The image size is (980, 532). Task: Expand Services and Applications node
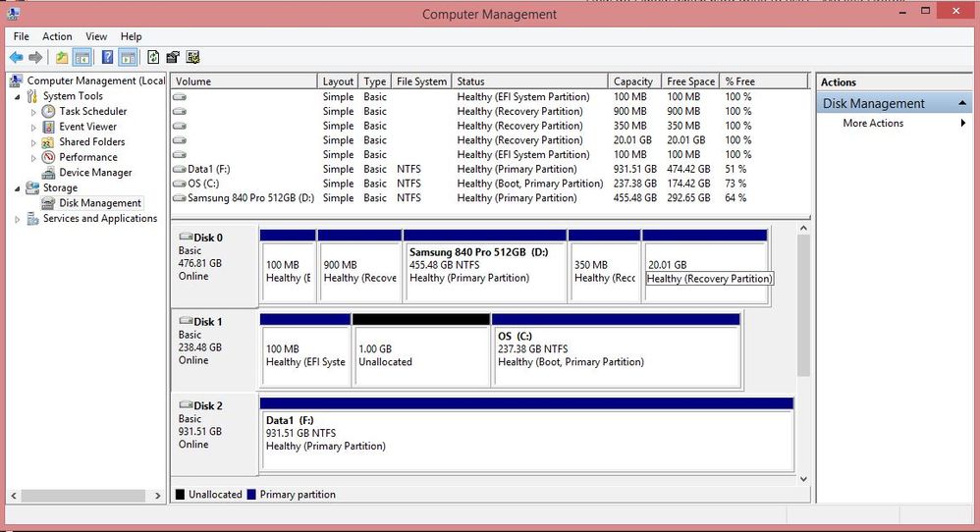[18, 219]
